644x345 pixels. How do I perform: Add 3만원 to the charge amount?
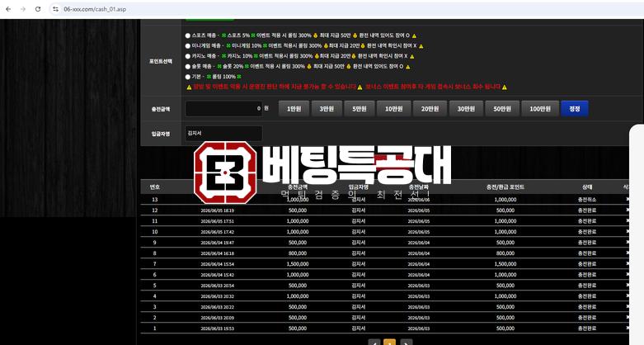(x=327, y=109)
